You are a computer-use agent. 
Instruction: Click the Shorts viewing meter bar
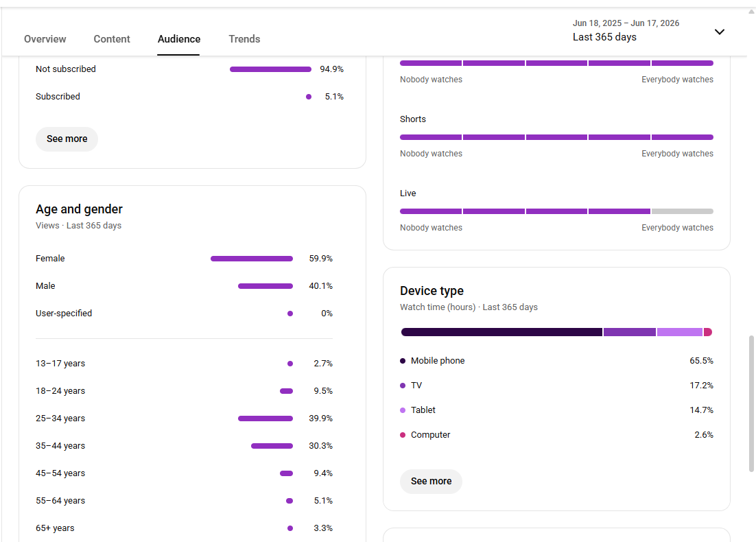tap(556, 137)
